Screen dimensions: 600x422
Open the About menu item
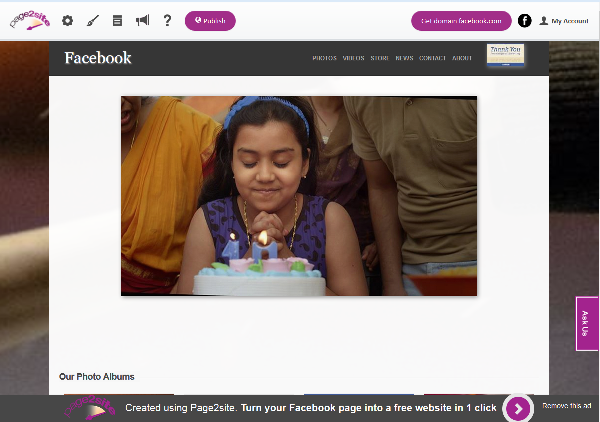(462, 58)
